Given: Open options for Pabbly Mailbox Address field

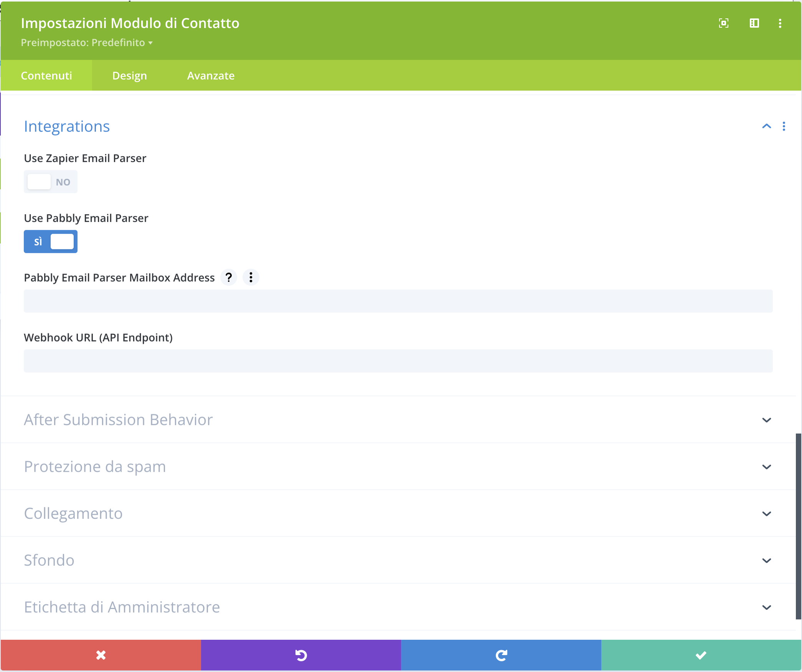Looking at the screenshot, I should [251, 277].
